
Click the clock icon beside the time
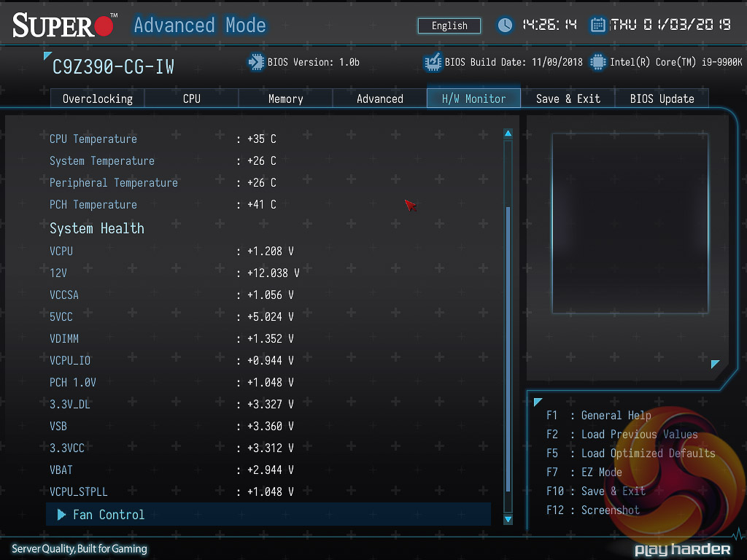pyautogui.click(x=505, y=25)
